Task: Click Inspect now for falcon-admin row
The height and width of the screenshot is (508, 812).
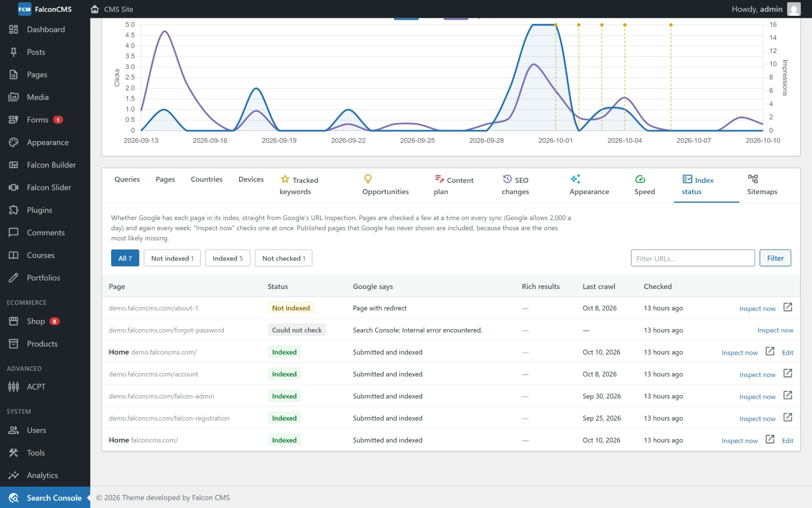Action: pyautogui.click(x=758, y=397)
